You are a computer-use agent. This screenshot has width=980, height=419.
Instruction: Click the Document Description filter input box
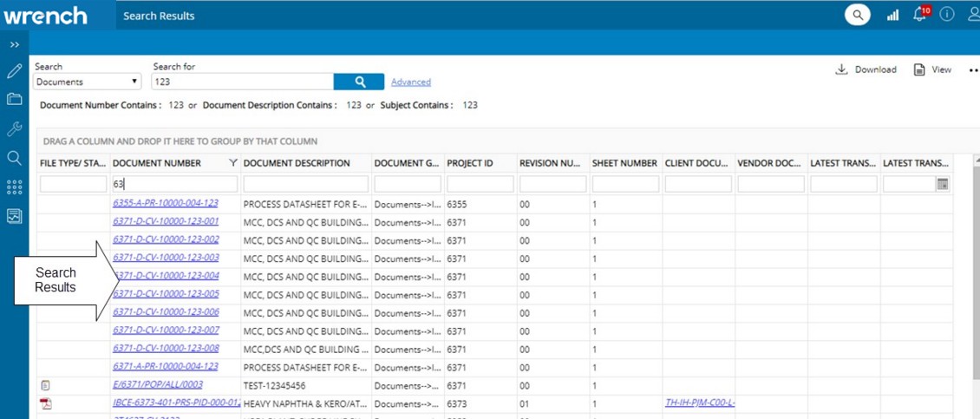point(305,184)
